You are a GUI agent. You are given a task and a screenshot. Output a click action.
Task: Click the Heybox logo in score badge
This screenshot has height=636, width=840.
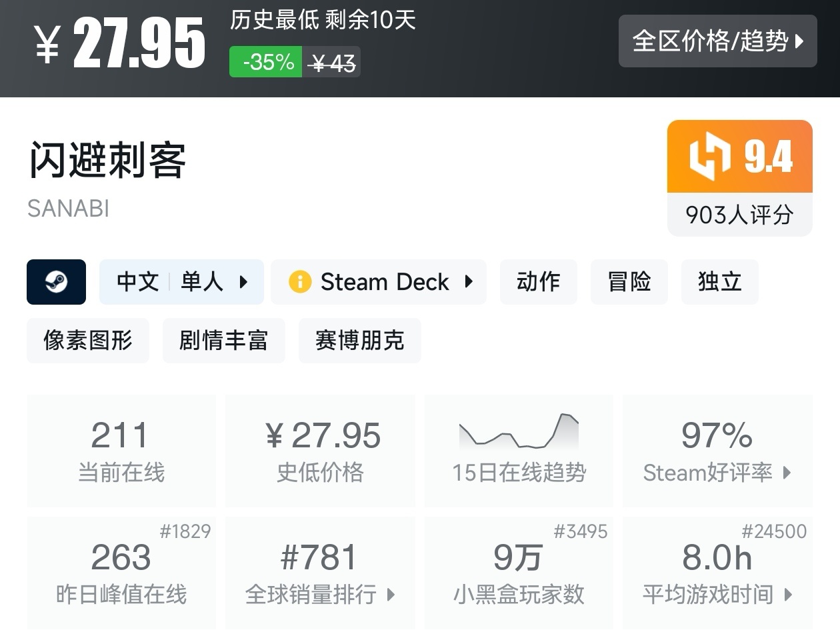(x=709, y=156)
